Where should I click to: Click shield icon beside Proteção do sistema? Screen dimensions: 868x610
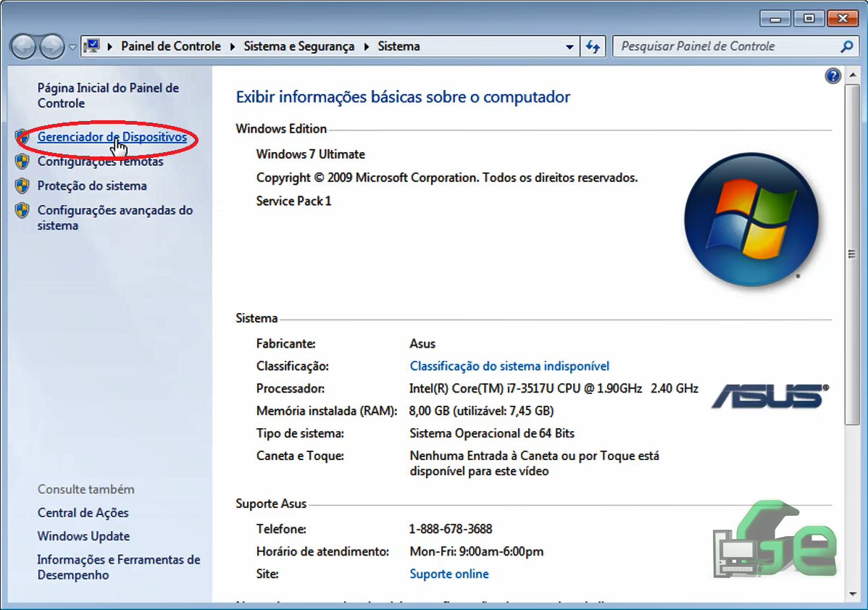[22, 185]
